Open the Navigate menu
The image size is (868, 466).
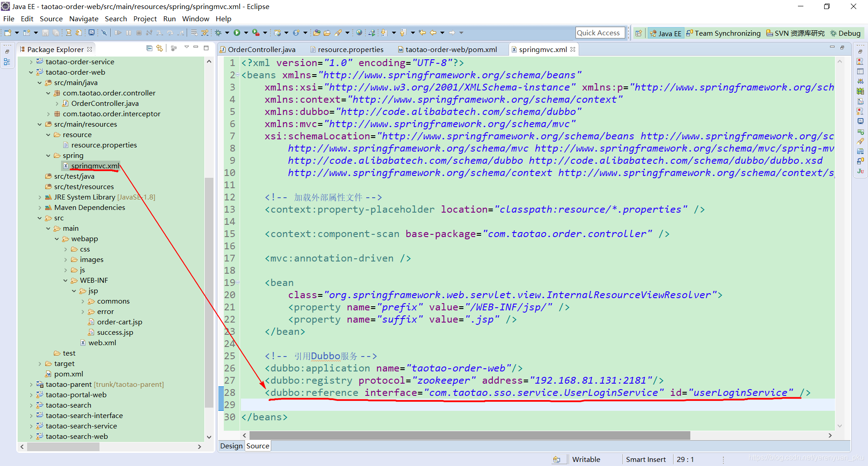point(84,19)
